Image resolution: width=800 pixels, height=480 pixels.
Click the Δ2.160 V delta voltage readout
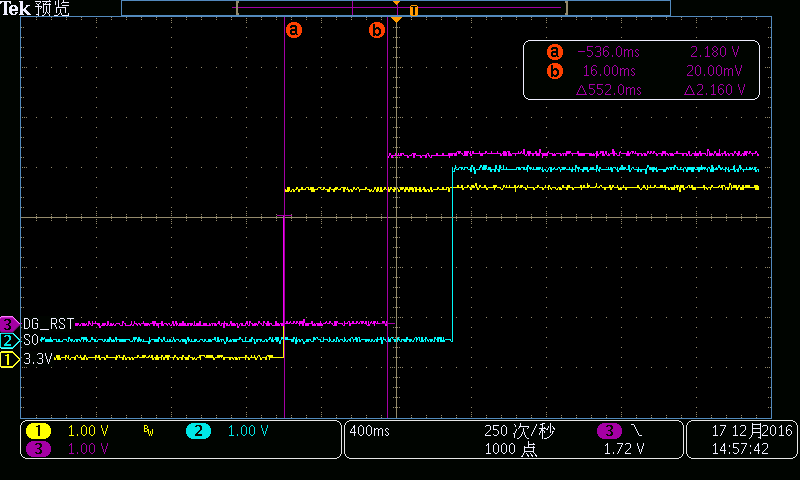(714, 90)
